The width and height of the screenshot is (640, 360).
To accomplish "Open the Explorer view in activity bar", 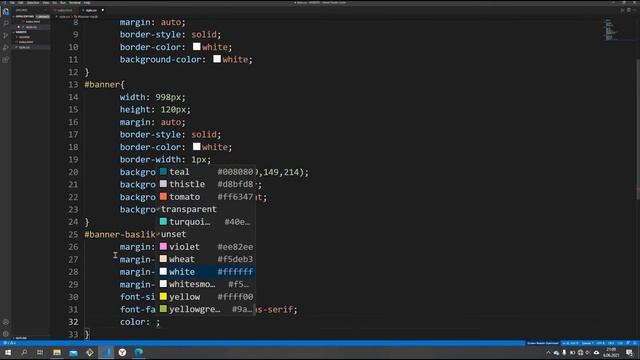I will [6, 11].
